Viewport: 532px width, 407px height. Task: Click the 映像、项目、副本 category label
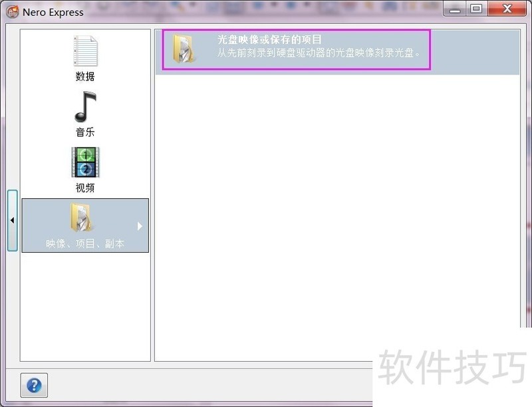point(85,244)
